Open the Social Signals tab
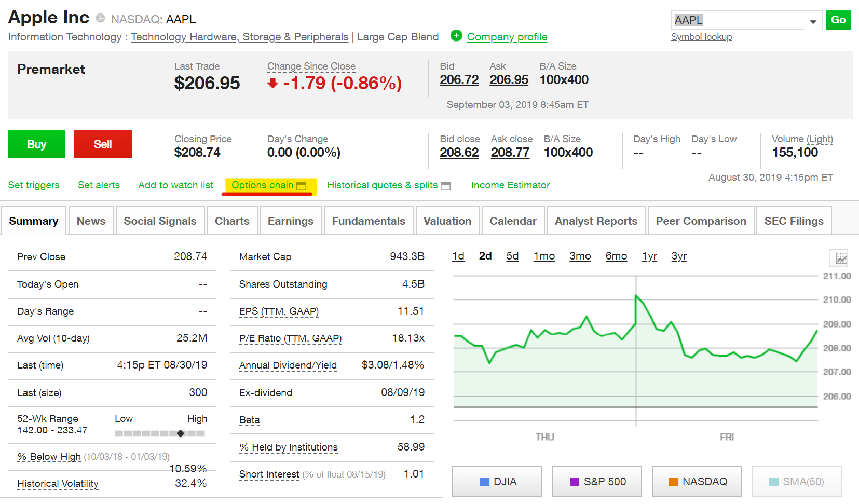 point(160,221)
